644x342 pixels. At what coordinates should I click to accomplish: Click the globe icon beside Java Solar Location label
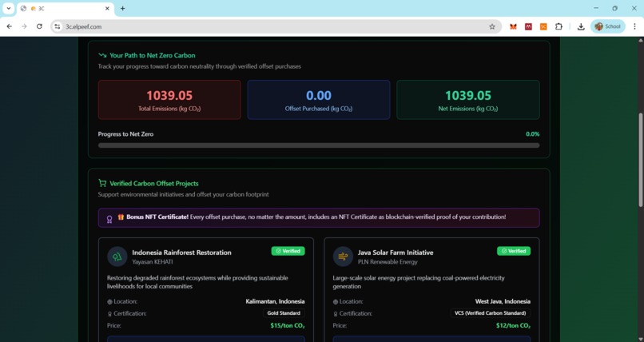click(x=335, y=302)
